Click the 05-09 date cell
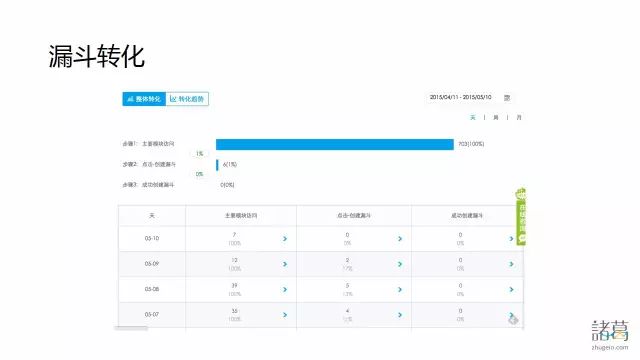Image resolution: width=640 pixels, height=360 pixels. point(152,264)
